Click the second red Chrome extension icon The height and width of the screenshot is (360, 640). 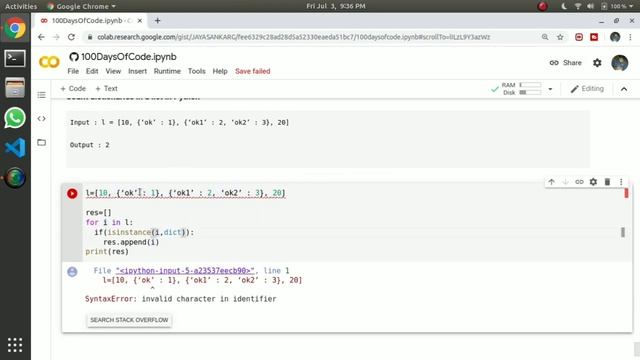point(594,37)
